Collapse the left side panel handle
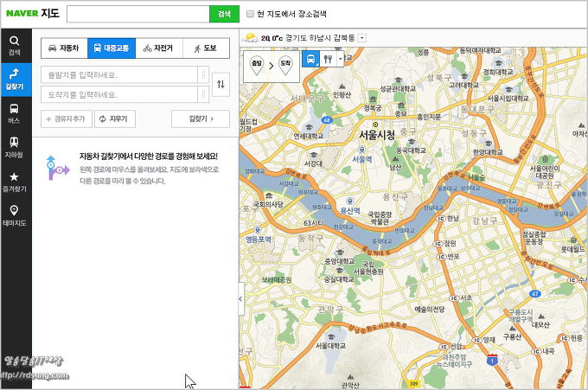Screen dimensions: 588x390 click(x=240, y=298)
